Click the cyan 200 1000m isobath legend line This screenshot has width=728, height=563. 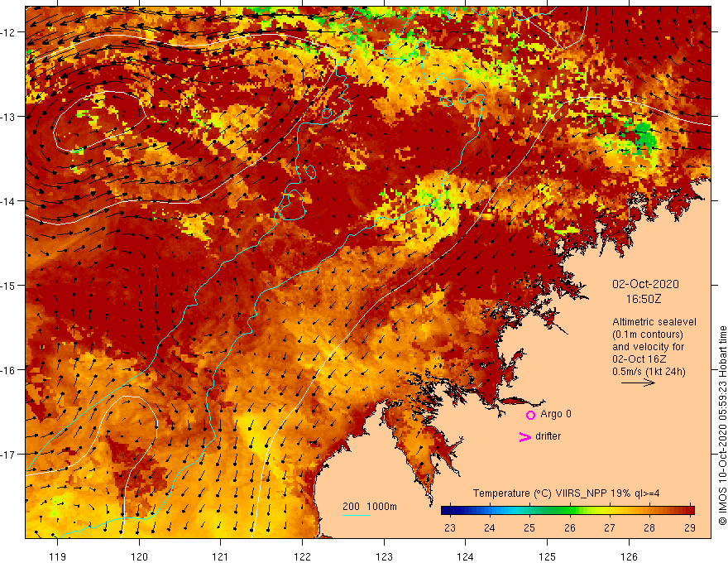(356, 516)
